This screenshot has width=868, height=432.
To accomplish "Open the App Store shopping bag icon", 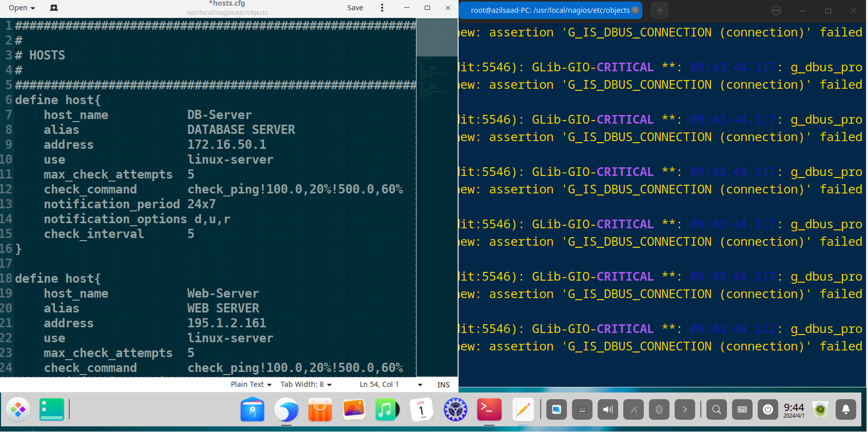I will click(x=320, y=410).
